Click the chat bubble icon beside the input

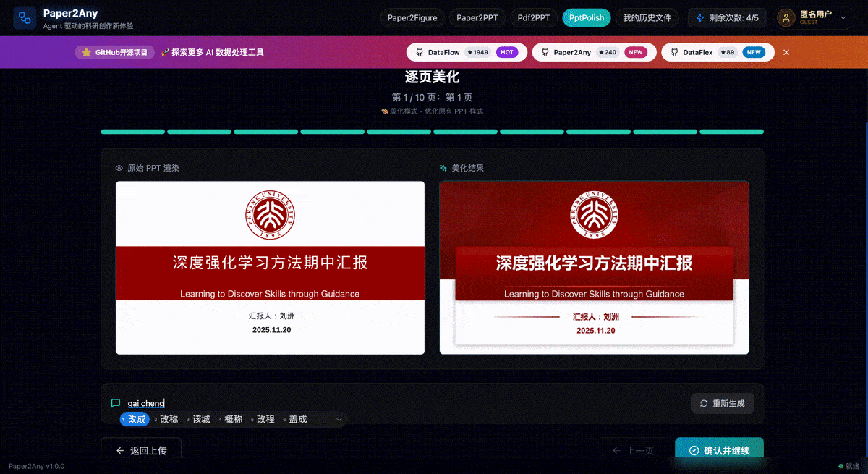point(116,403)
